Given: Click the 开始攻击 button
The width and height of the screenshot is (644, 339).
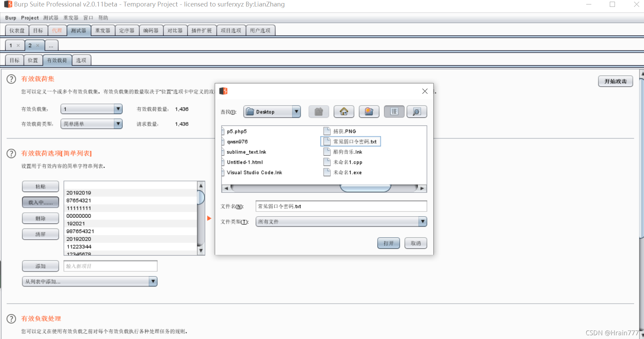Looking at the screenshot, I should coord(615,81).
